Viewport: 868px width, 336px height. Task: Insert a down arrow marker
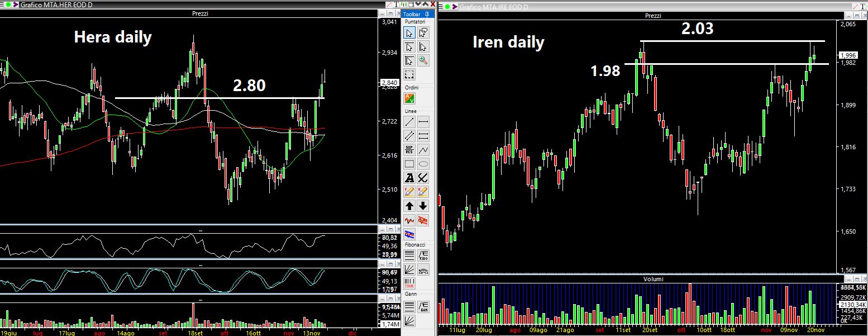[423, 206]
